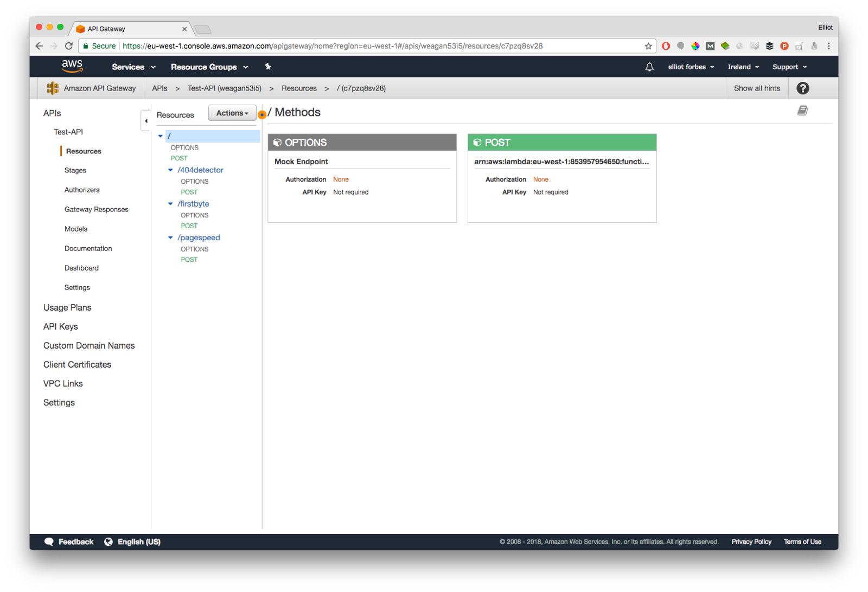Open the Support dropdown menu
Viewport: 868px width, 592px height.
790,67
